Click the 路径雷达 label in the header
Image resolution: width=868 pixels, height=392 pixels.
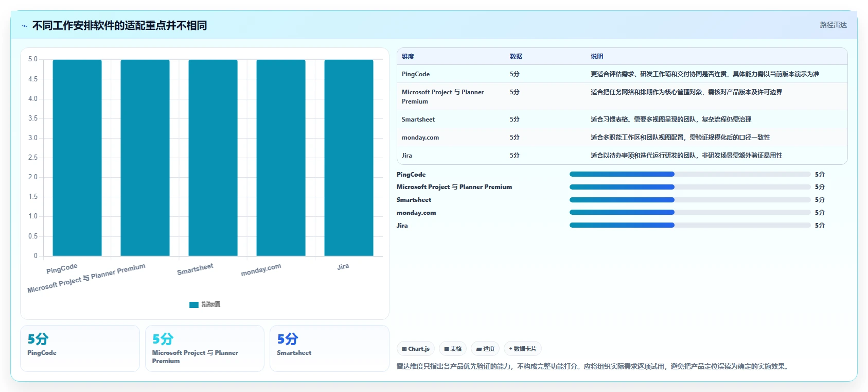[833, 25]
